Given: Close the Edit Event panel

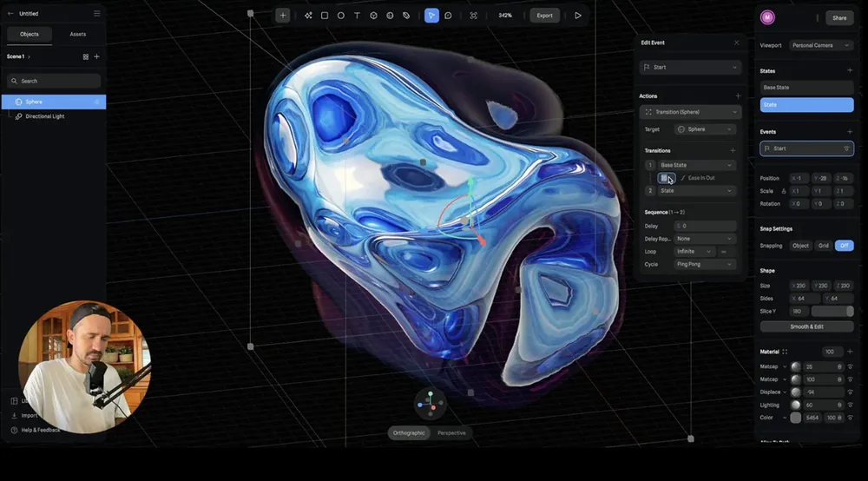Looking at the screenshot, I should pyautogui.click(x=736, y=43).
